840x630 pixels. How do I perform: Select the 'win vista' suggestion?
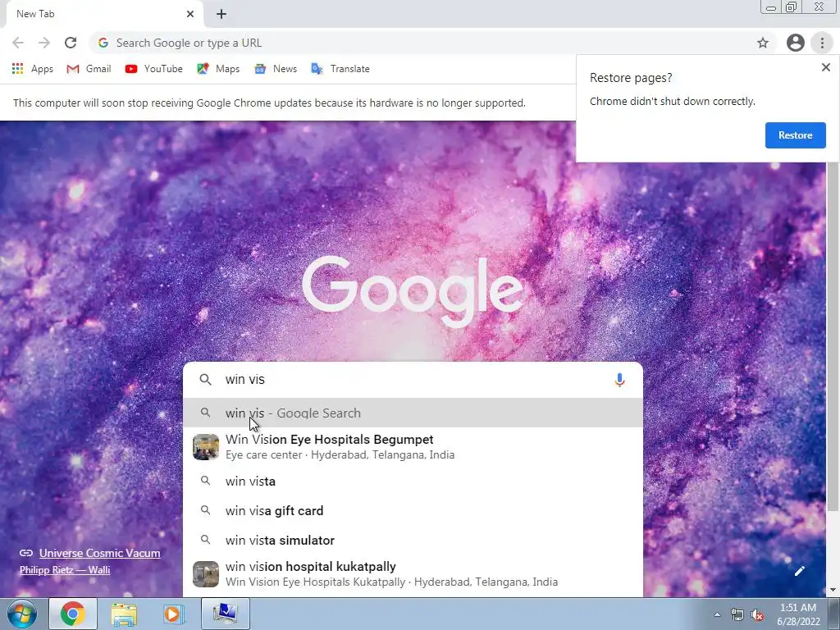pos(413,481)
